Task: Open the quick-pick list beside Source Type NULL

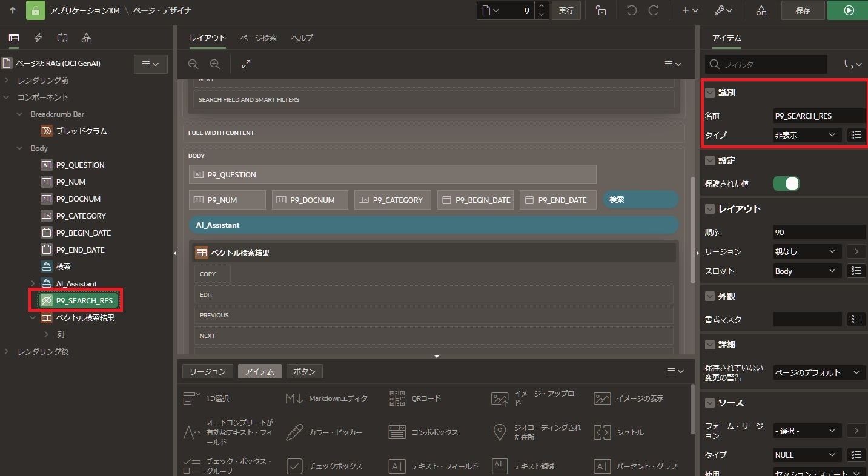Action: [855, 455]
